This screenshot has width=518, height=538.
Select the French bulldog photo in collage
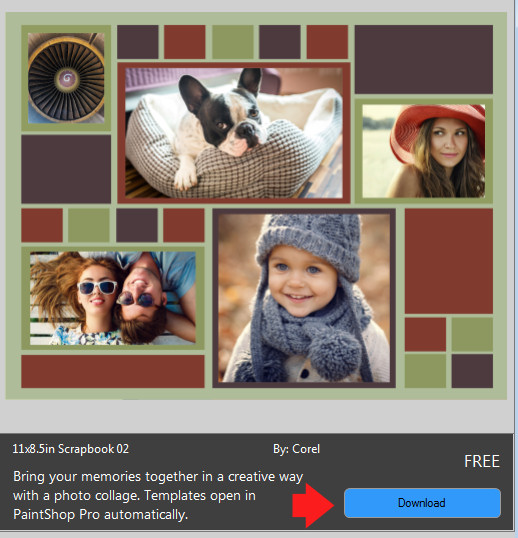[x=234, y=133]
